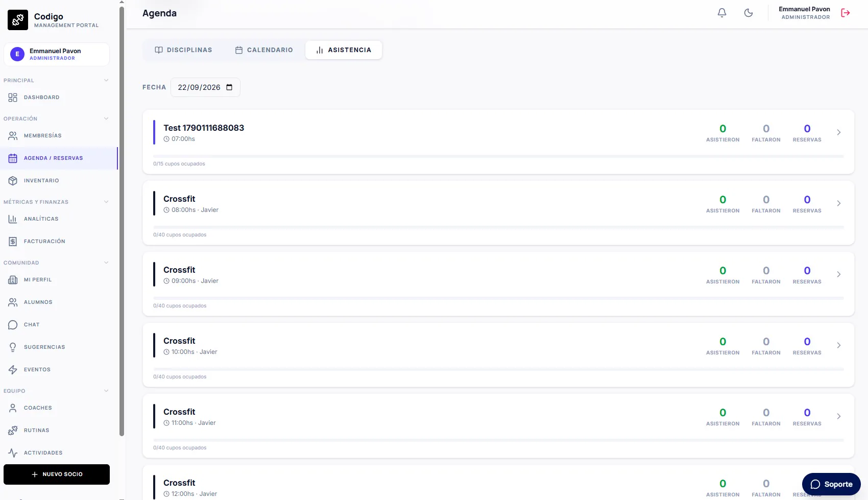Open the Soporte chat button
Viewport: 868px width, 500px height.
coord(831,484)
